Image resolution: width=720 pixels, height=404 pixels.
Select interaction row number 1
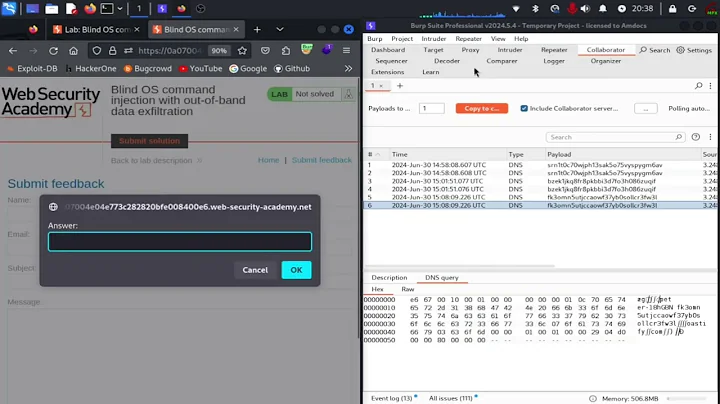(540, 165)
